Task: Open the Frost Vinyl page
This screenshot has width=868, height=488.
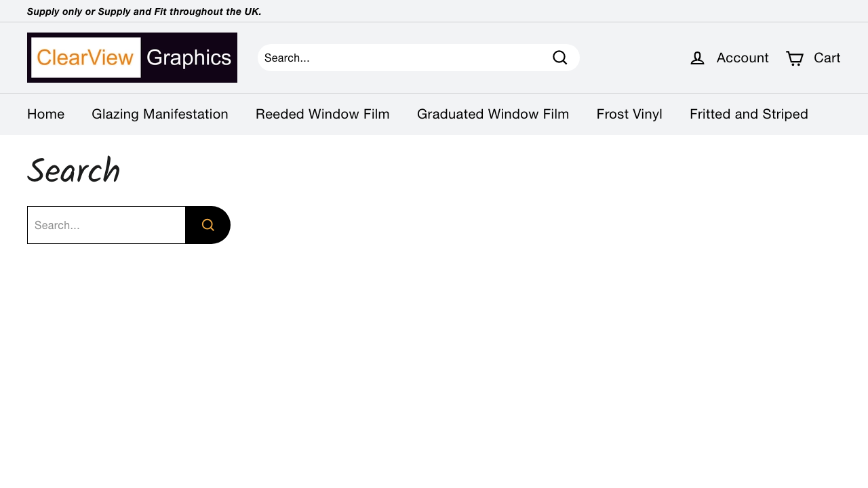Action: [x=629, y=114]
